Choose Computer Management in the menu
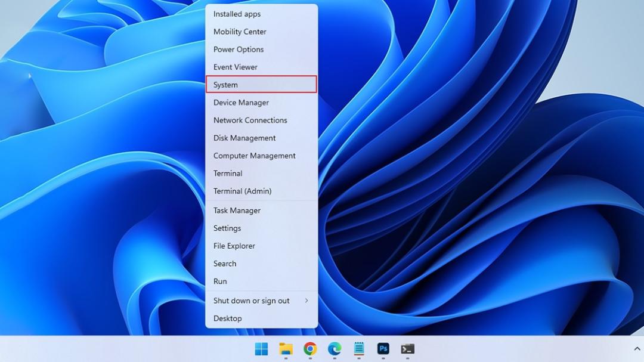Viewport: 644px width, 362px height. coord(262,155)
